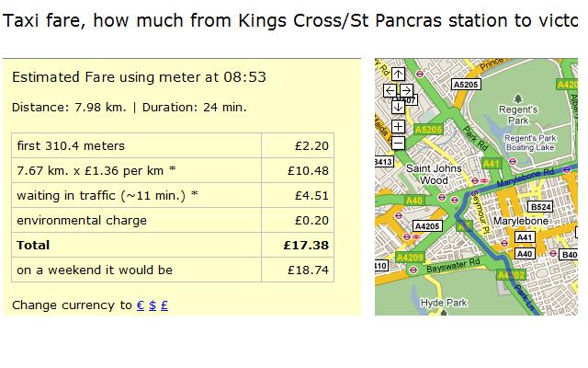Click the weekend fare row value £18.74
The image size is (588, 368).
click(308, 270)
